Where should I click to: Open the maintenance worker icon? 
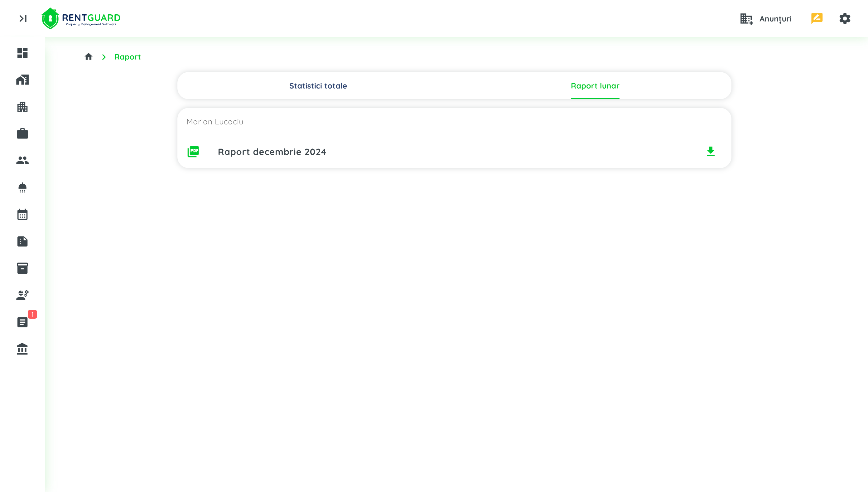[22, 295]
